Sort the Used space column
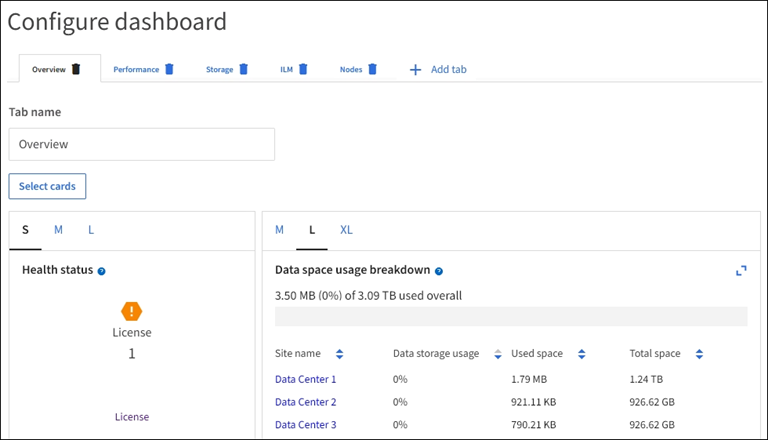Viewport: 768px width, 440px height. (x=581, y=354)
